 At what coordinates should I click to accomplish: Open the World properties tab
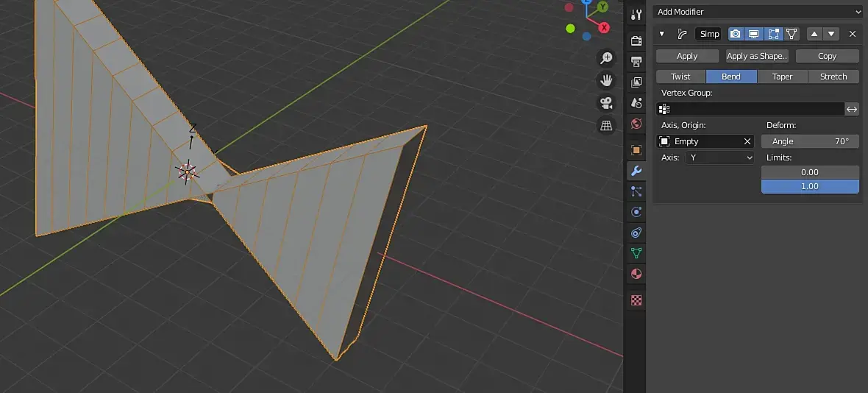click(636, 123)
